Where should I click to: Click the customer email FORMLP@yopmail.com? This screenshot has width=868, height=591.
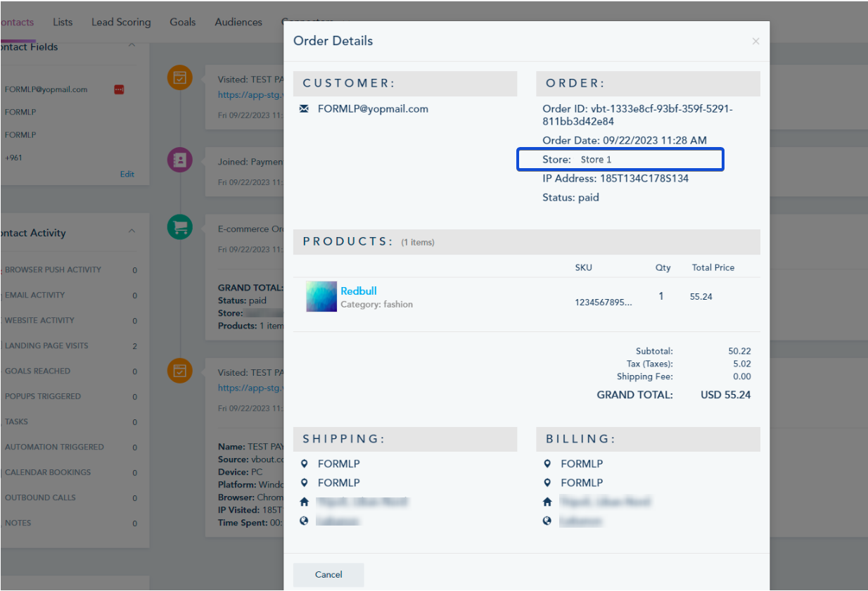(373, 109)
